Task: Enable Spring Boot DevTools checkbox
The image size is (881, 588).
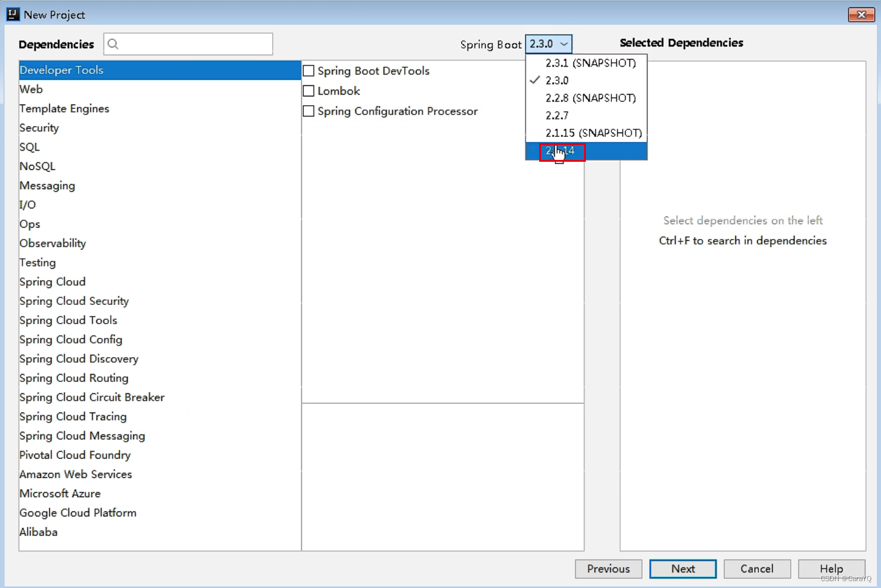Action: click(x=308, y=71)
